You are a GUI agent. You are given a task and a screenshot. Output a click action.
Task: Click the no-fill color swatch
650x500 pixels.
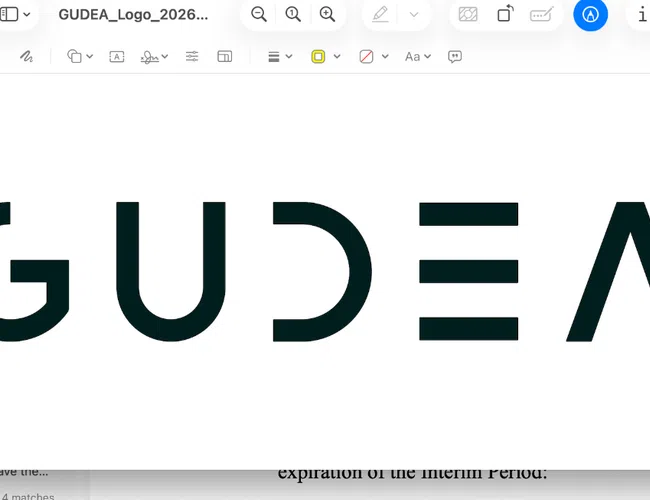pos(366,56)
